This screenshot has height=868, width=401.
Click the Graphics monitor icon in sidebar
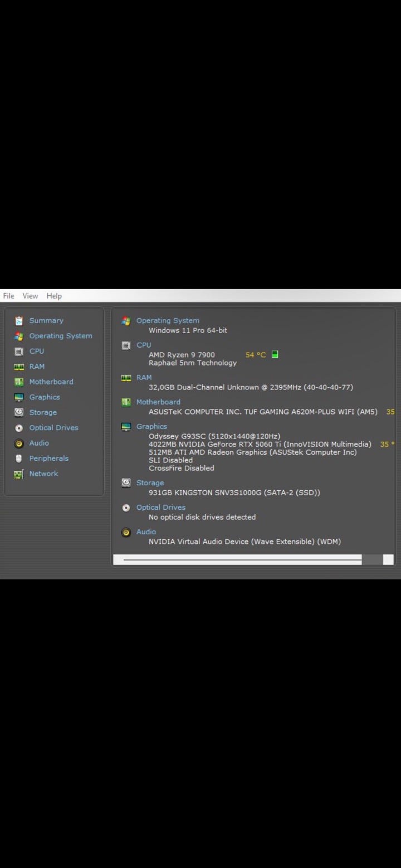pyautogui.click(x=19, y=397)
